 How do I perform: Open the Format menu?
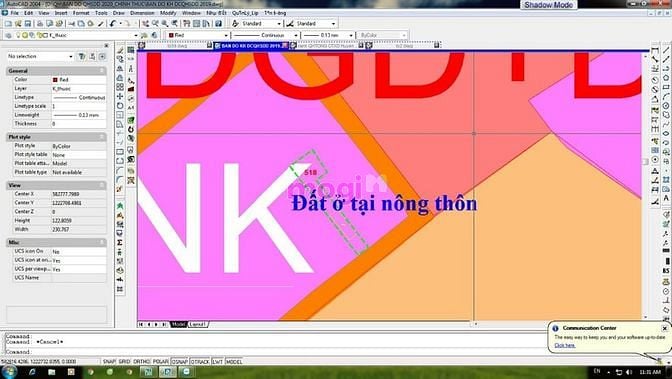point(81,13)
